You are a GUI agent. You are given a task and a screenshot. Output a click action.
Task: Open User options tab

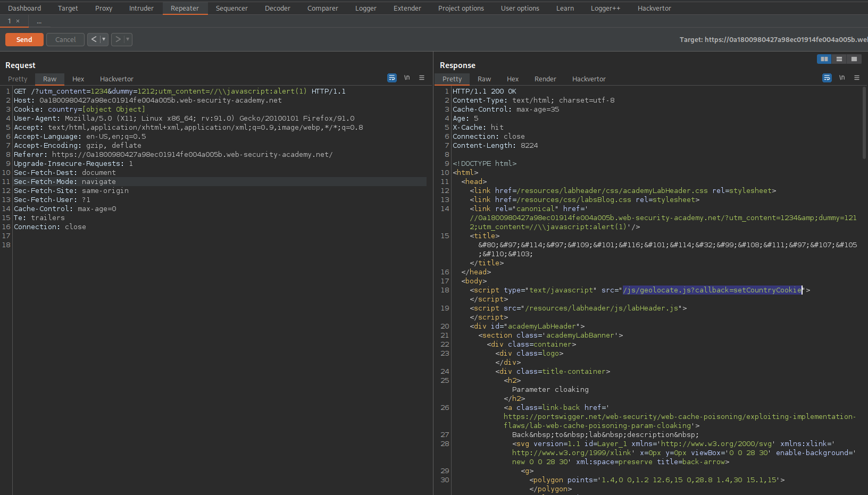pyautogui.click(x=520, y=8)
